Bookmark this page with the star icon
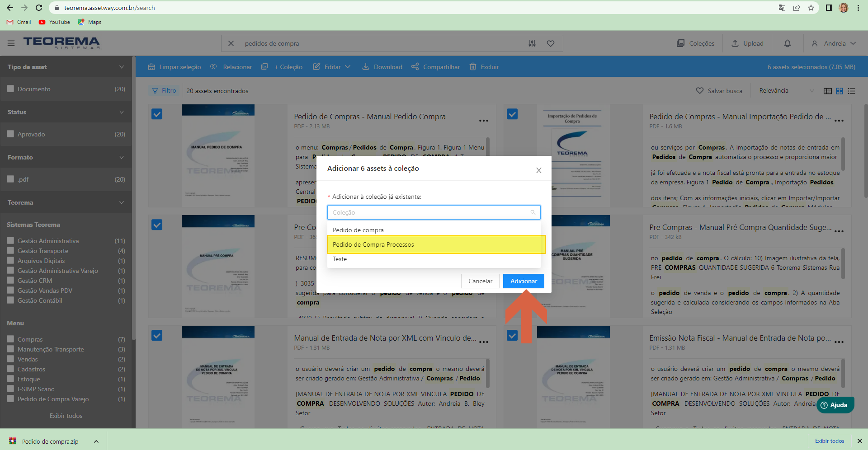This screenshot has width=868, height=450. point(811,8)
